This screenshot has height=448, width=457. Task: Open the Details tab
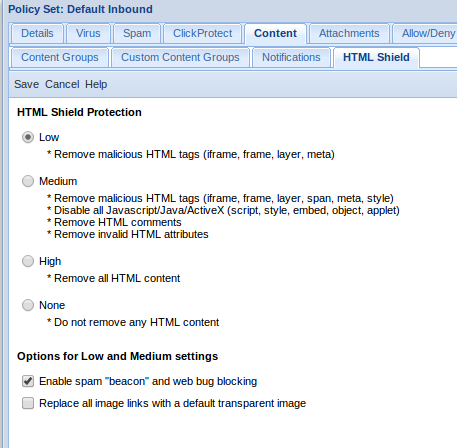tap(37, 33)
